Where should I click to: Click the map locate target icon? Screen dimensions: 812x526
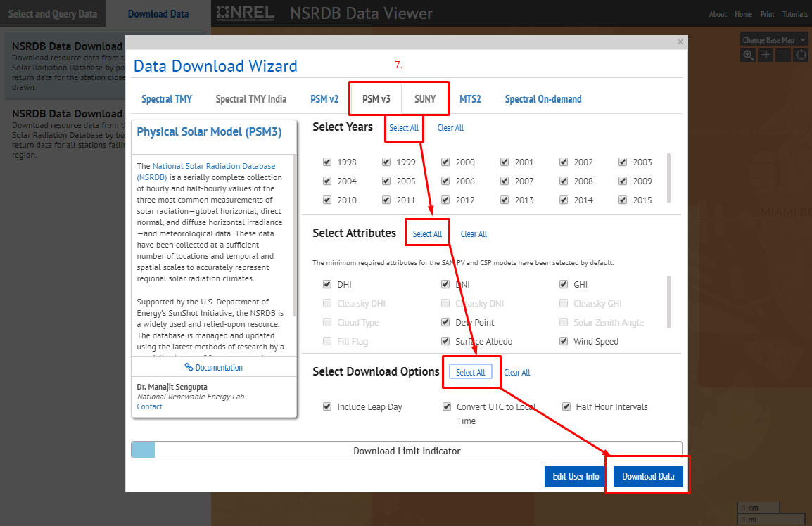coord(801,55)
